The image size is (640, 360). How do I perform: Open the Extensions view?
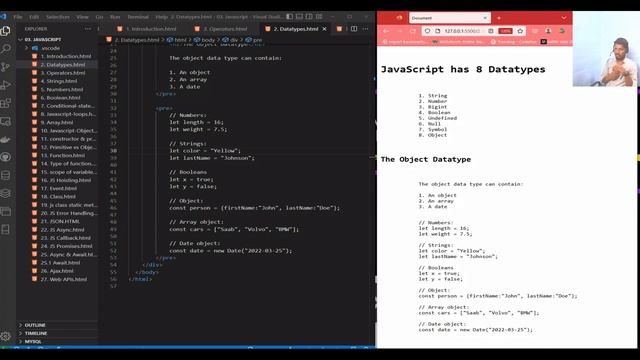[6, 103]
